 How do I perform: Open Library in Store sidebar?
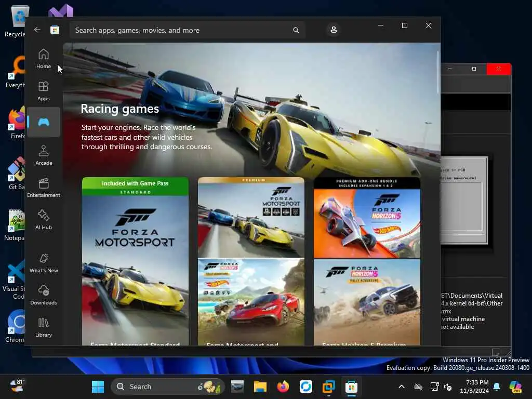44,327
